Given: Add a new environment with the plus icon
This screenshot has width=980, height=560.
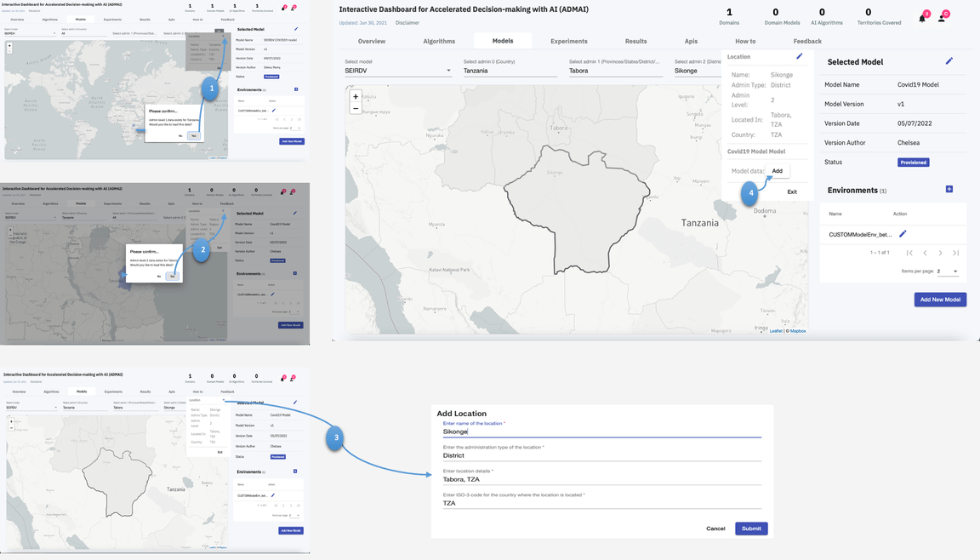Looking at the screenshot, I should [949, 189].
